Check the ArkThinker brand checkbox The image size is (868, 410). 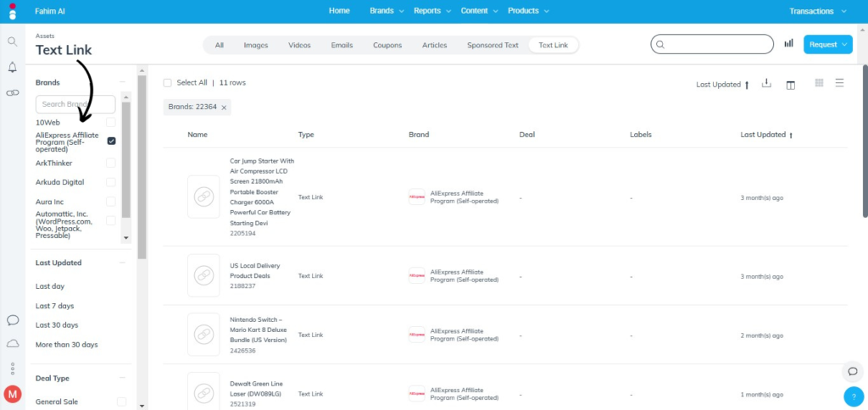coord(111,163)
